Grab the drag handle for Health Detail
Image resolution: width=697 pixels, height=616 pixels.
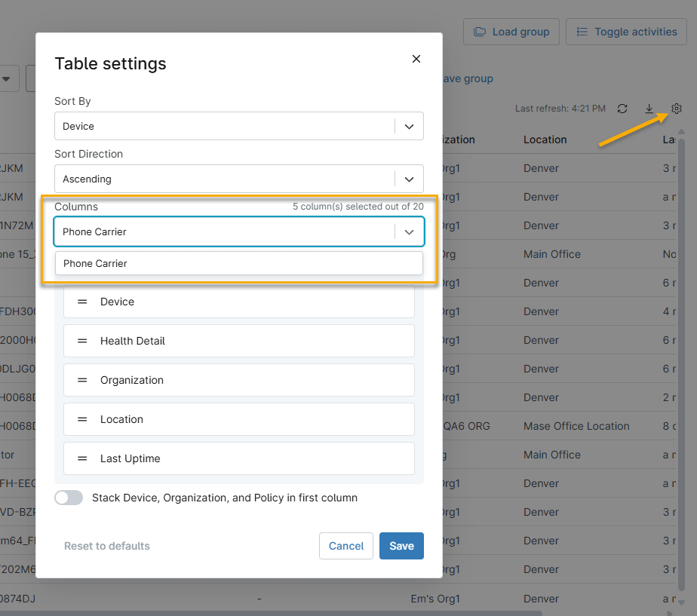(x=83, y=341)
